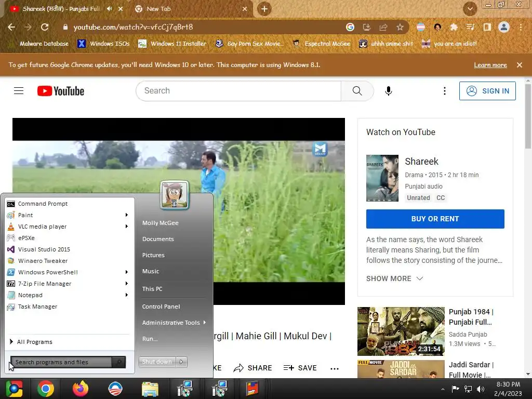Open Pictures from Start menu

153,255
